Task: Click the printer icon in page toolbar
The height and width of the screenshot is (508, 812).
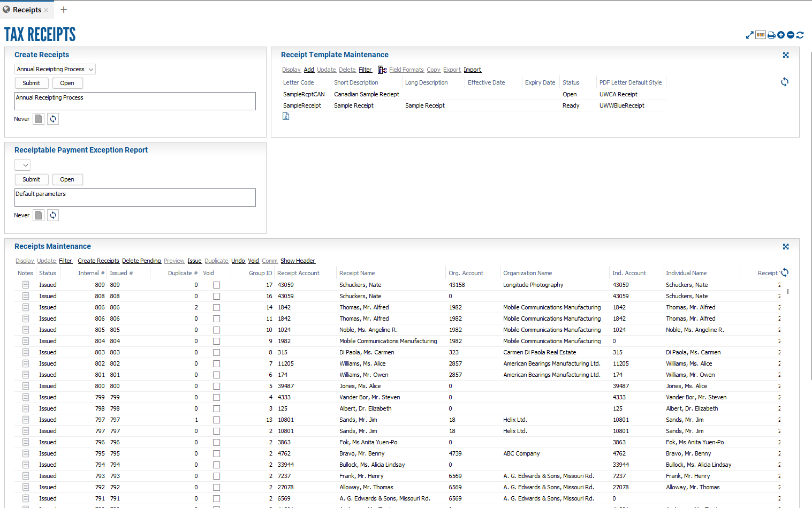Action: (x=771, y=35)
